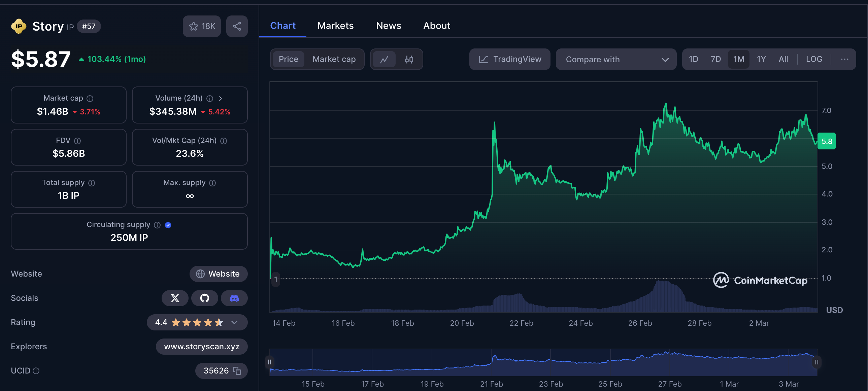This screenshot has width=868, height=391.
Task: Switch to line chart view
Action: click(384, 59)
